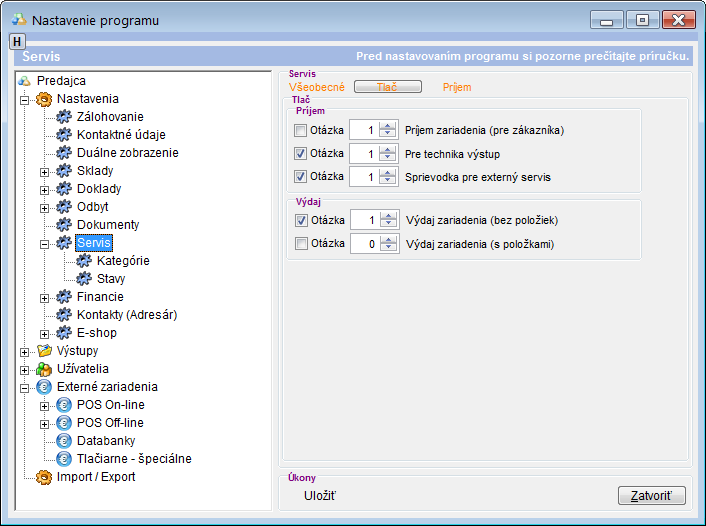Enable Otázka for Príjem zariadenia (pre zákazníka)
This screenshot has width=706, height=526.
[301, 130]
